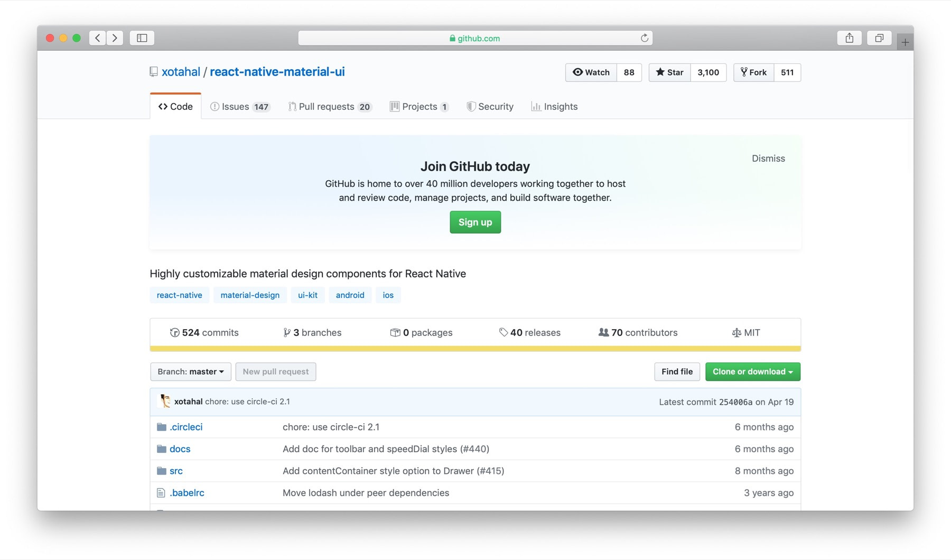
Task: Click the green Sign up button
Action: pyautogui.click(x=475, y=222)
